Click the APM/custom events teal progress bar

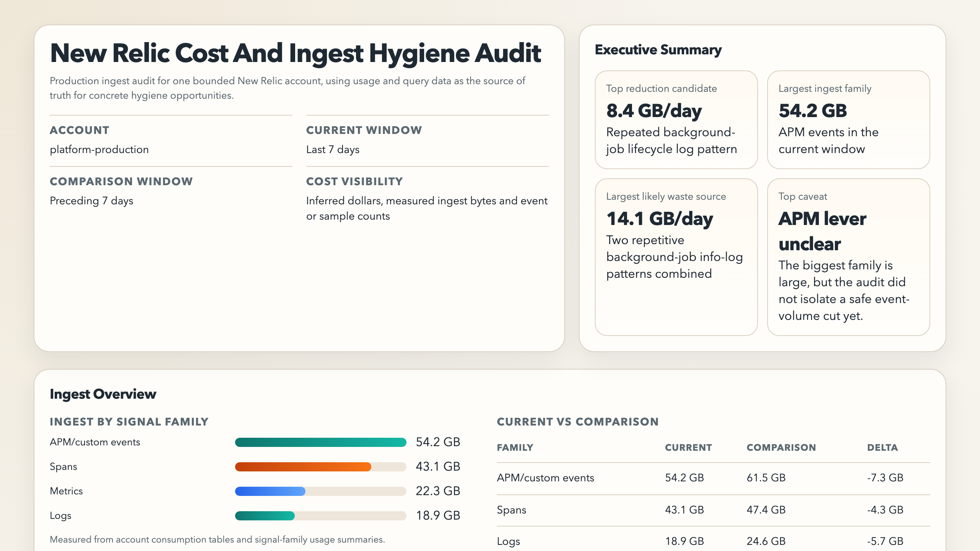(x=320, y=442)
